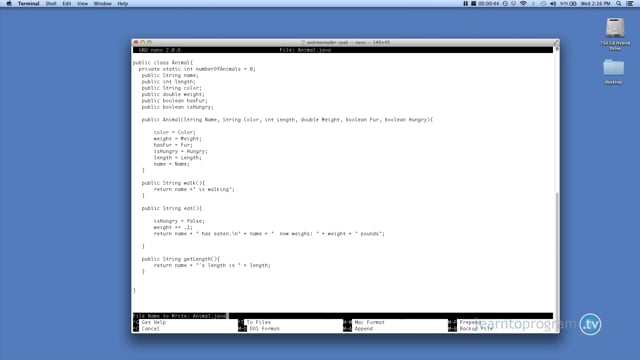Click the numberOfAnimals declaration line
This screenshot has width=640, height=360.
(x=197, y=69)
